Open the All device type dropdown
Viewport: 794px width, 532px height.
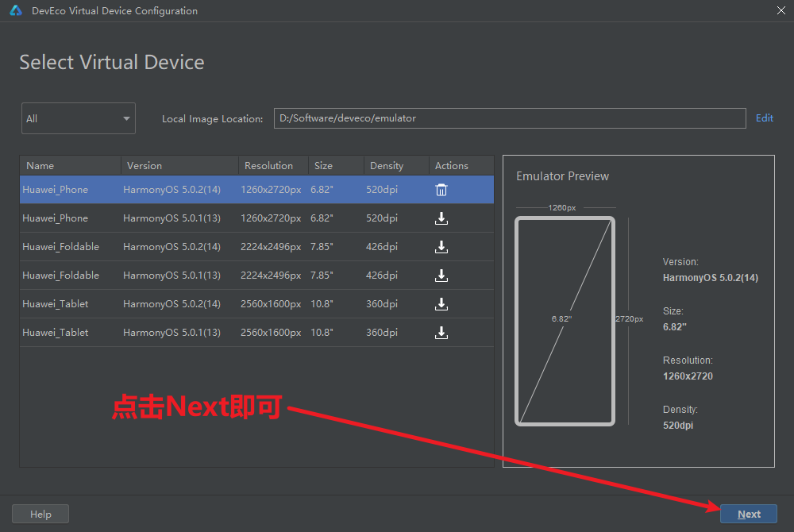pos(79,118)
